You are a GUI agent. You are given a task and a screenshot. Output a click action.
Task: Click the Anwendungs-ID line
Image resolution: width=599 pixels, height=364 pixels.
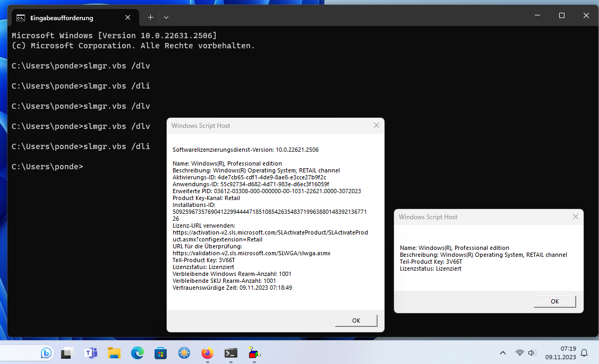coord(251,184)
